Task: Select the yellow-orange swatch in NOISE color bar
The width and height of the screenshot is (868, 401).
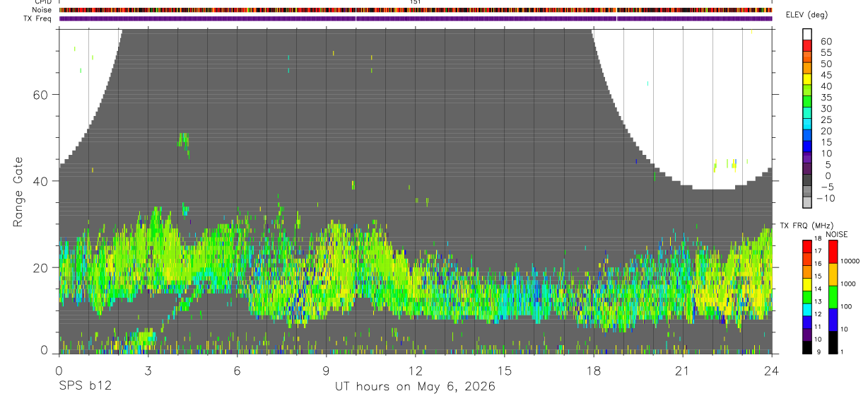Action: point(833,273)
